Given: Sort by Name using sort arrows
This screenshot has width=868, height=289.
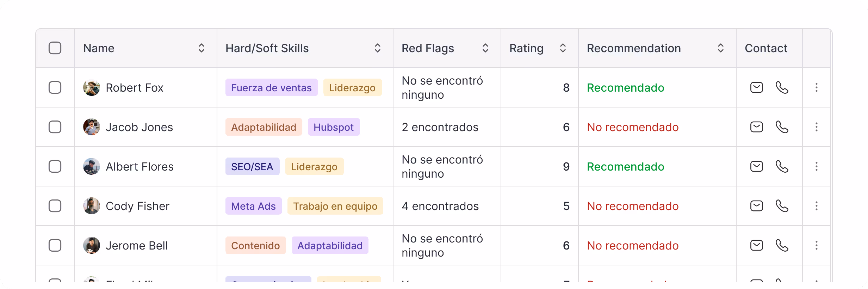Looking at the screenshot, I should point(201,48).
